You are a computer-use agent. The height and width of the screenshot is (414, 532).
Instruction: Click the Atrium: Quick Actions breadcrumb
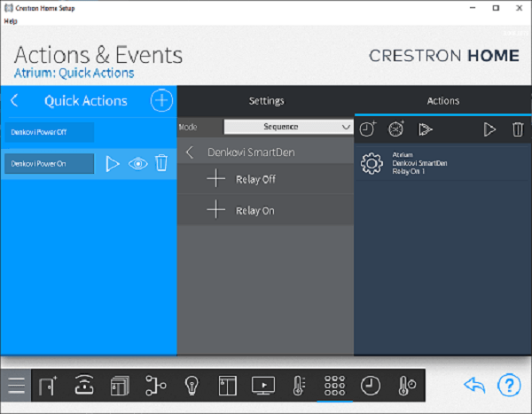coord(74,73)
